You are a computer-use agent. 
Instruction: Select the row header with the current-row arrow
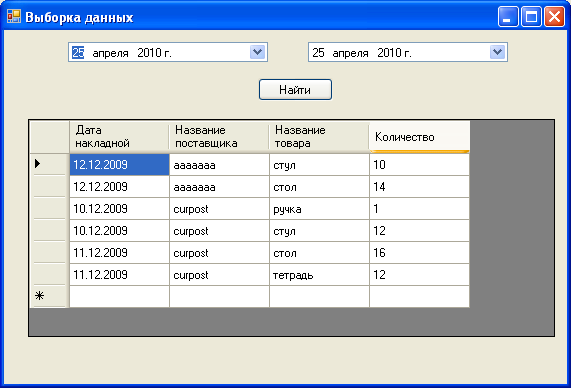click(x=50, y=164)
